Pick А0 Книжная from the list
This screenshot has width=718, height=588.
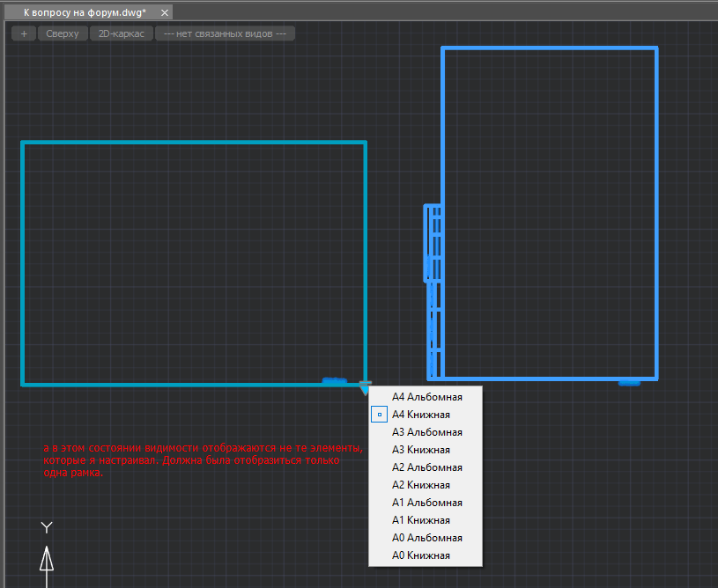tap(421, 555)
